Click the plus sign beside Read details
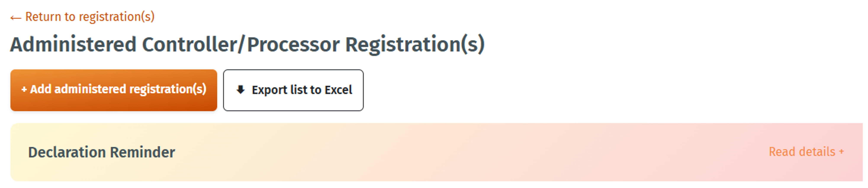 pos(841,152)
